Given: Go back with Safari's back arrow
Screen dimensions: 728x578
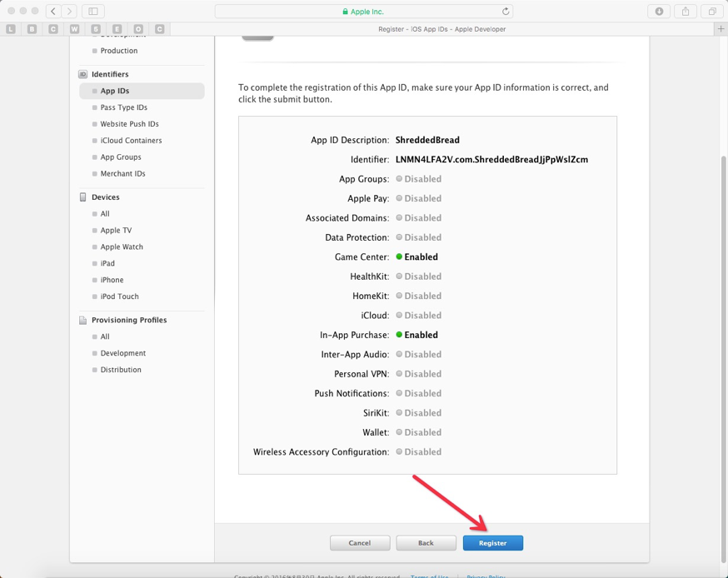Looking at the screenshot, I should click(53, 11).
